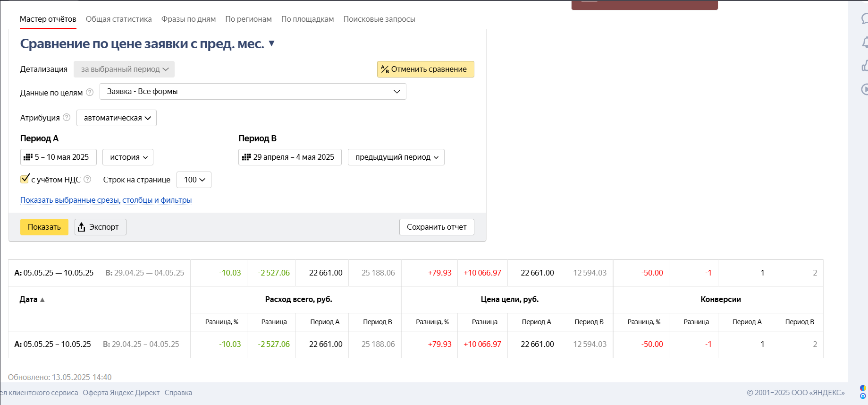Open Period A date picker 5 – 10 мая 2025
This screenshot has width=868, height=405.
tap(58, 157)
